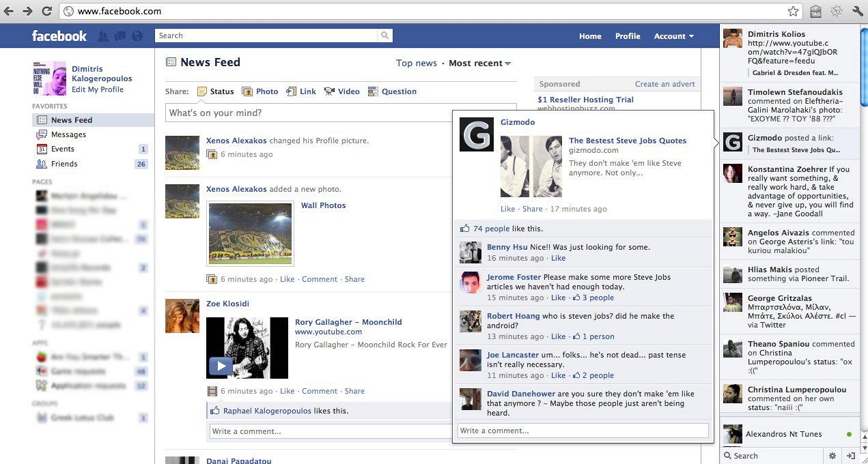
Task: Go to Home in the top bar
Action: pyautogui.click(x=590, y=36)
